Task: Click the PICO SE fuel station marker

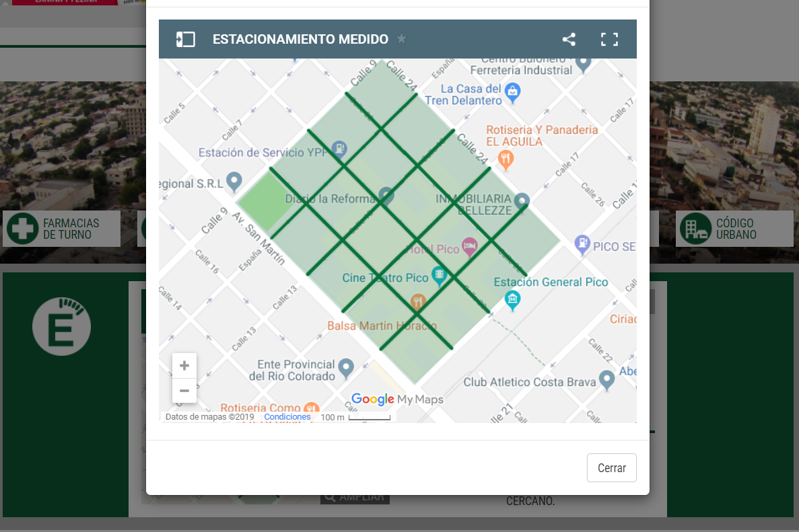Action: pyautogui.click(x=582, y=245)
